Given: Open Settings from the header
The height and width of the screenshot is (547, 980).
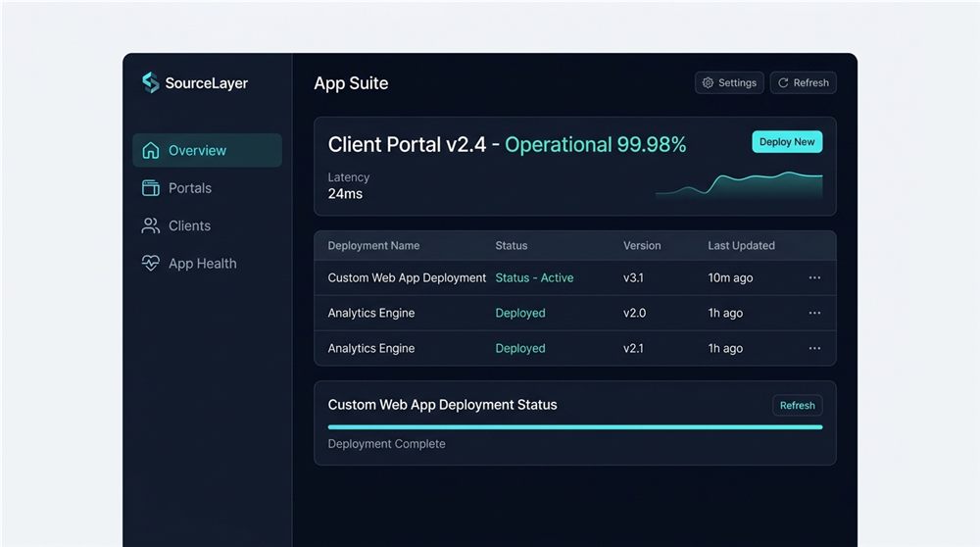Looking at the screenshot, I should point(729,82).
